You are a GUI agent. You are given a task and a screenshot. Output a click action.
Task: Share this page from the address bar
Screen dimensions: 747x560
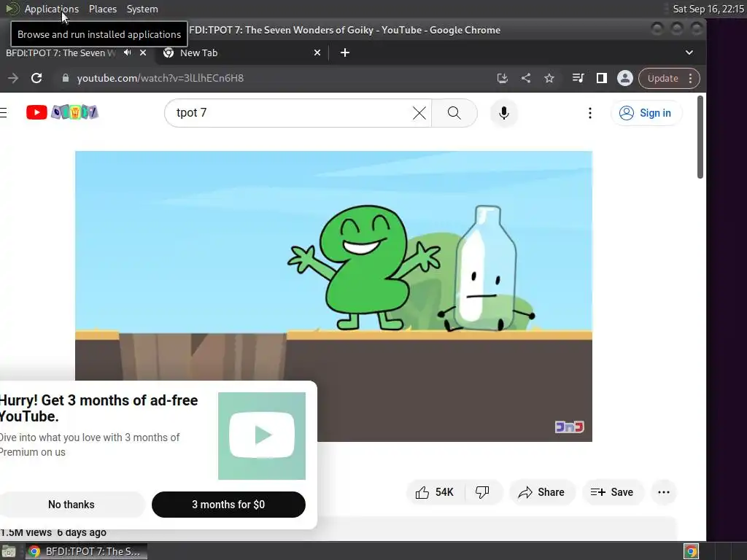(x=525, y=78)
